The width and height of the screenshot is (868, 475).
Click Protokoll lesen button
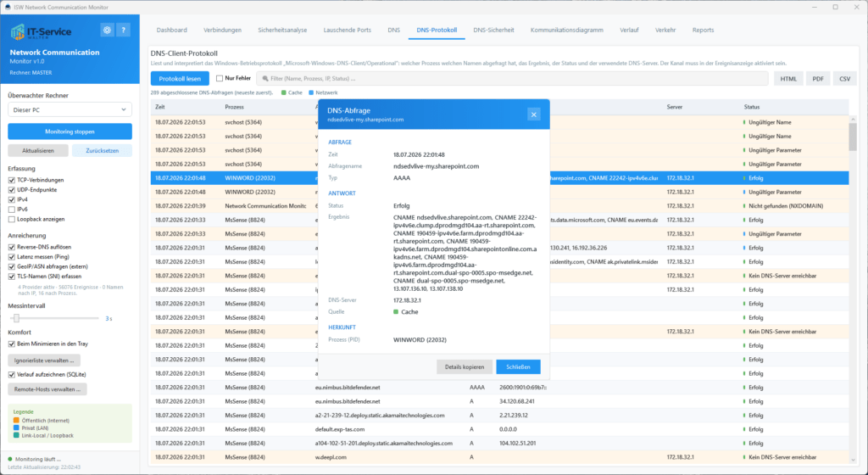180,79
